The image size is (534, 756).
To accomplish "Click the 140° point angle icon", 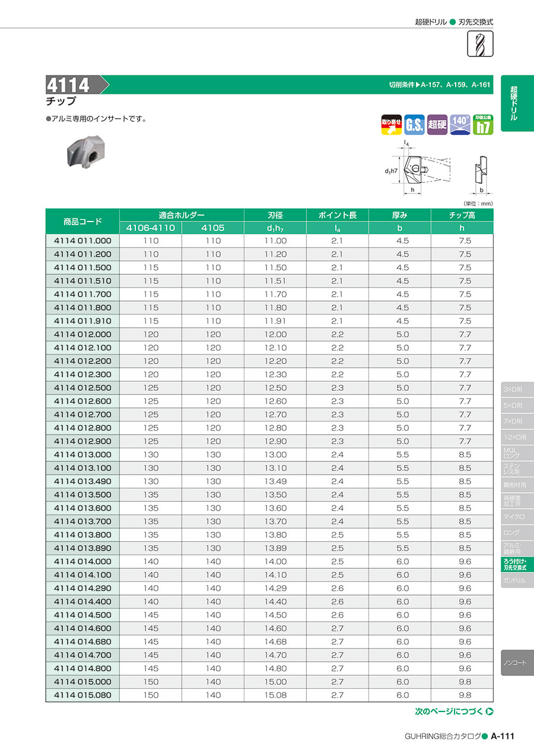I will (460, 125).
